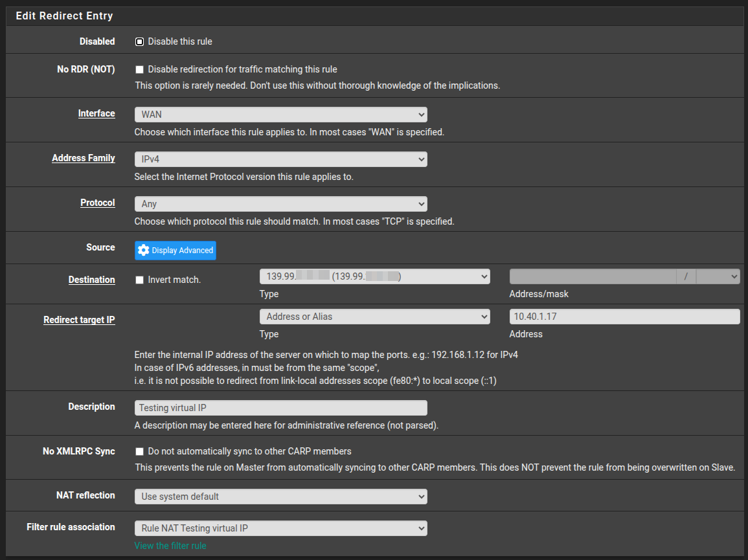Open the Destination Type dropdown
748x560 pixels.
375,276
